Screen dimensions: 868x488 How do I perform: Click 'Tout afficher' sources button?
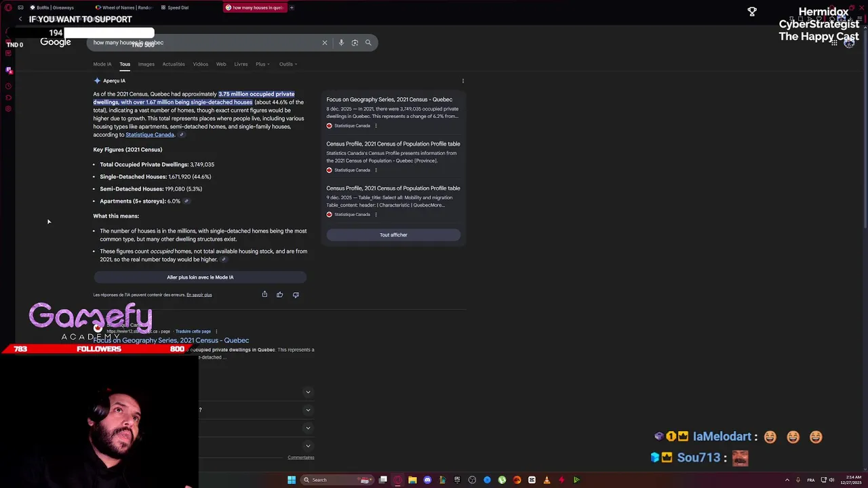click(x=393, y=235)
